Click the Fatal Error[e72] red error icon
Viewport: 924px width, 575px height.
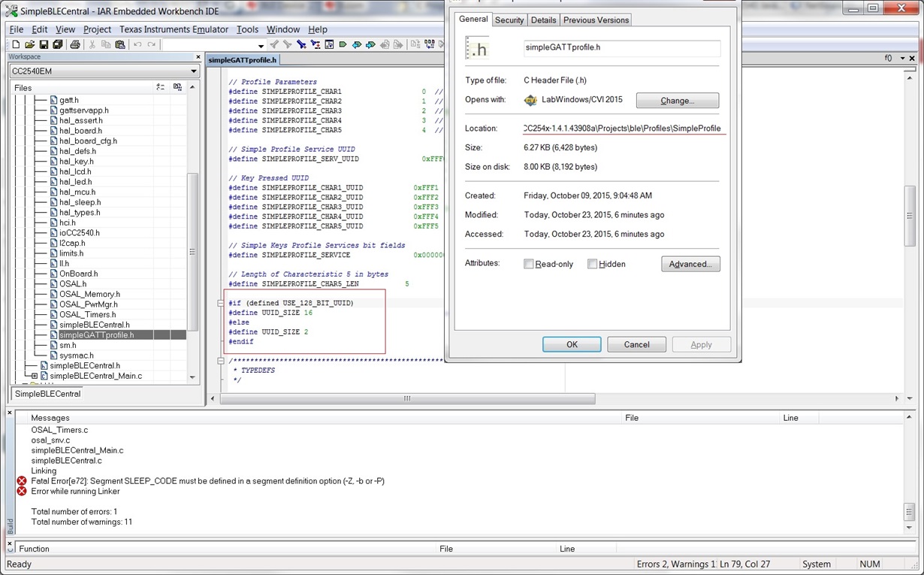pos(22,481)
